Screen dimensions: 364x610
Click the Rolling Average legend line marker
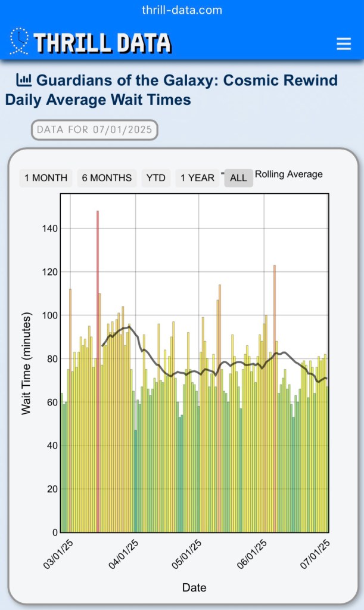[223, 174]
